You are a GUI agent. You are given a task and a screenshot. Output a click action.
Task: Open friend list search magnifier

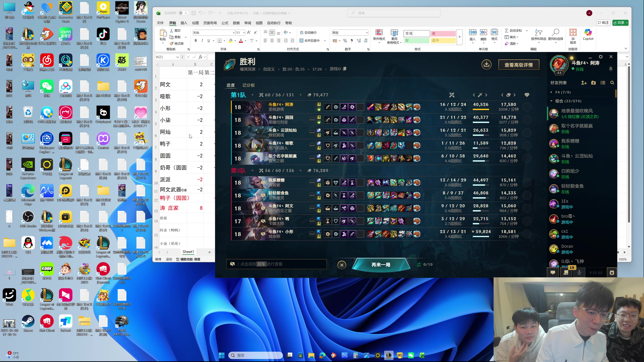pos(612,83)
